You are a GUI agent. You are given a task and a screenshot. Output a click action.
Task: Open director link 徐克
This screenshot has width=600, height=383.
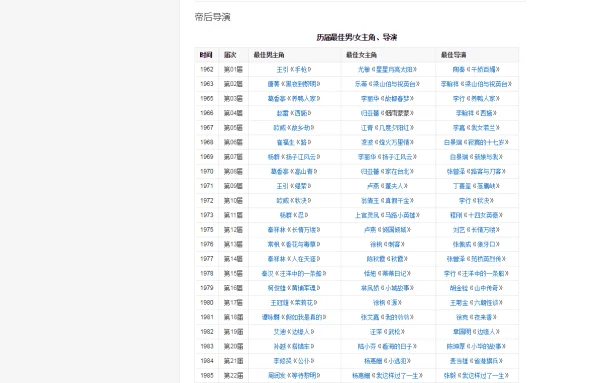click(x=461, y=317)
